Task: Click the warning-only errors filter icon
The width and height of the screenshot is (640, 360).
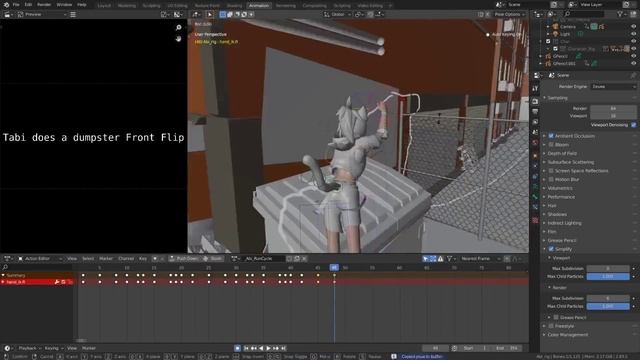Action: [440, 258]
